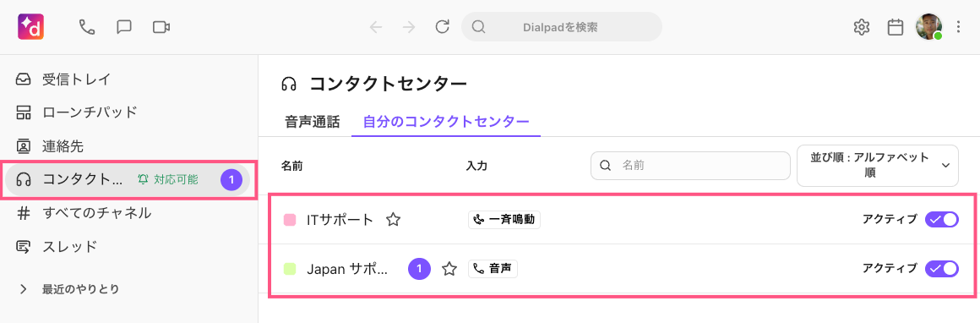This screenshot has height=323, width=980.
Task: Open ローンチパッド in sidebar
Action: point(90,112)
